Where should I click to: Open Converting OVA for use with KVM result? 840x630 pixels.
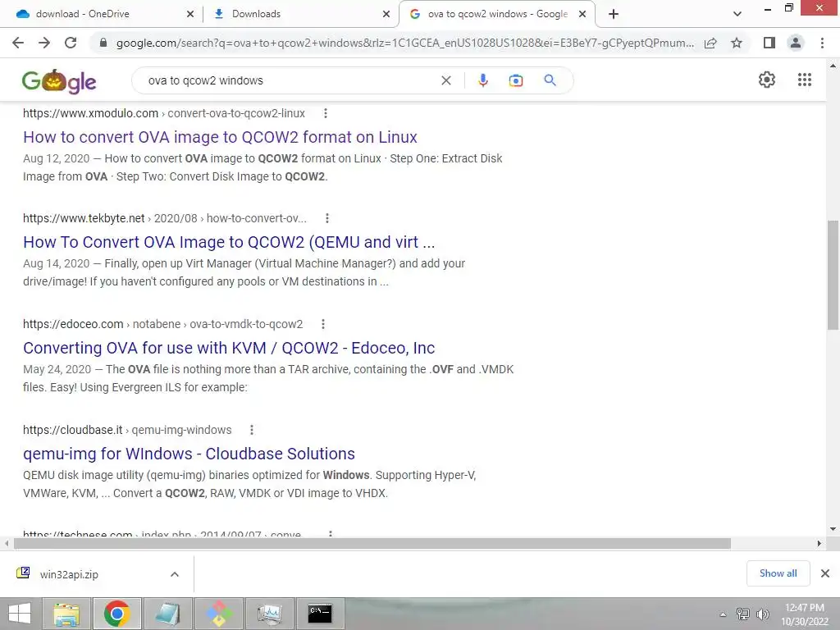point(229,348)
